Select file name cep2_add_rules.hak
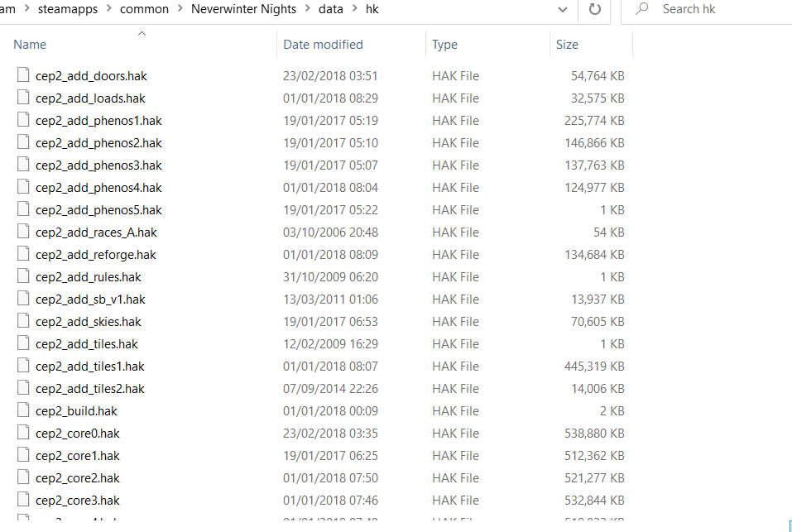Screen dimensions: 792x532 pos(89,277)
